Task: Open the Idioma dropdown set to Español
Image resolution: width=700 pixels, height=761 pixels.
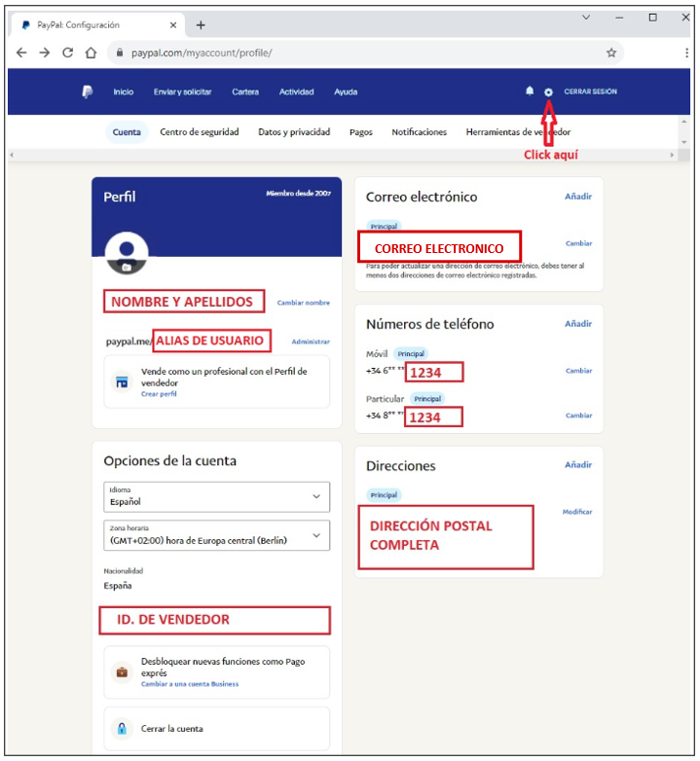Action: click(216, 496)
